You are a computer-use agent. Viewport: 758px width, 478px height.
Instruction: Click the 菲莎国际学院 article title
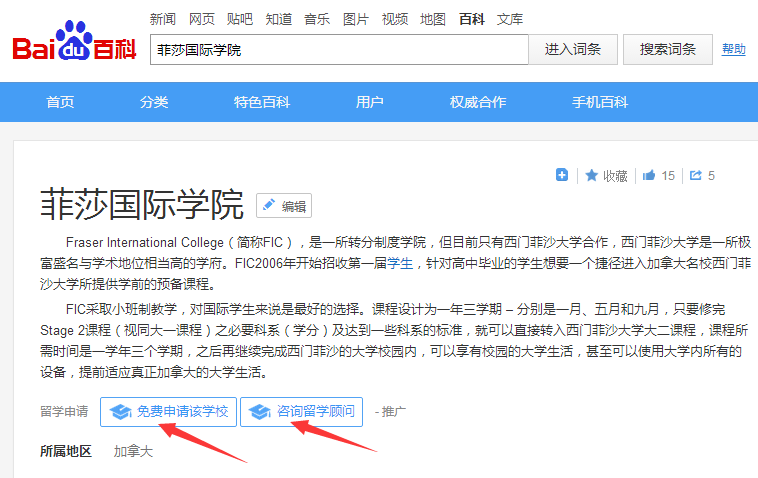point(142,204)
